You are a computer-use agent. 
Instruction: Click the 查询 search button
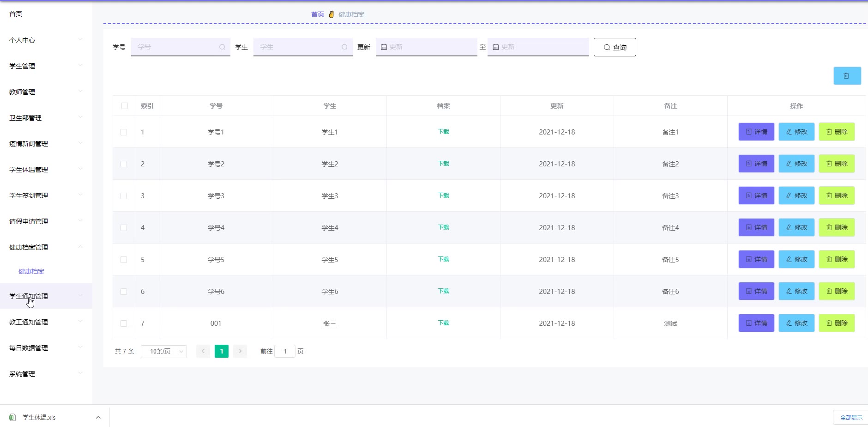coord(615,47)
